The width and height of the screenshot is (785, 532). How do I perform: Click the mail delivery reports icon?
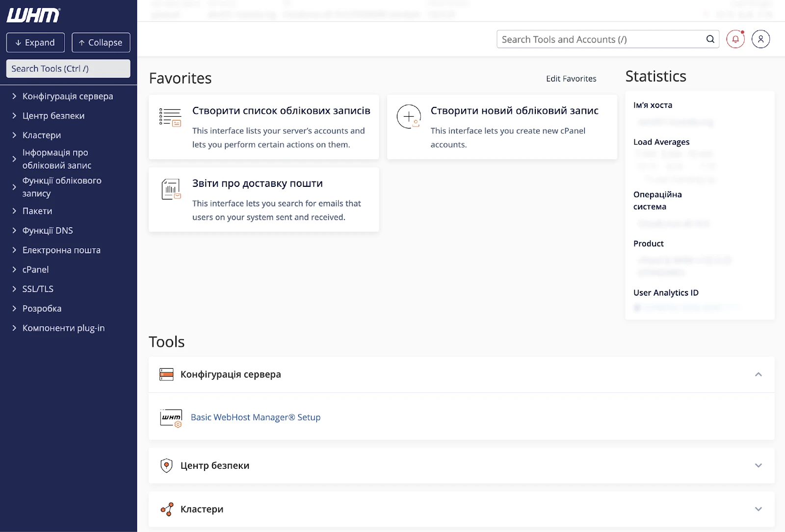[171, 189]
